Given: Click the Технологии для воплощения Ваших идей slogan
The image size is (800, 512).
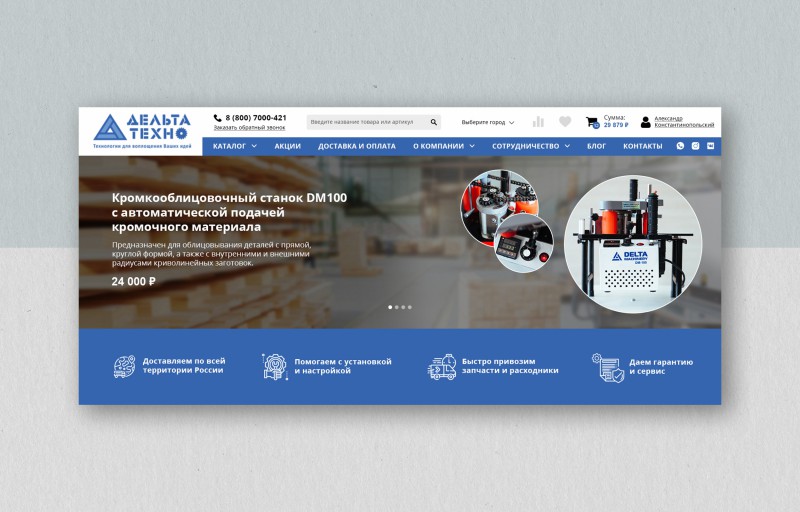Looking at the screenshot, I should click(x=142, y=146).
